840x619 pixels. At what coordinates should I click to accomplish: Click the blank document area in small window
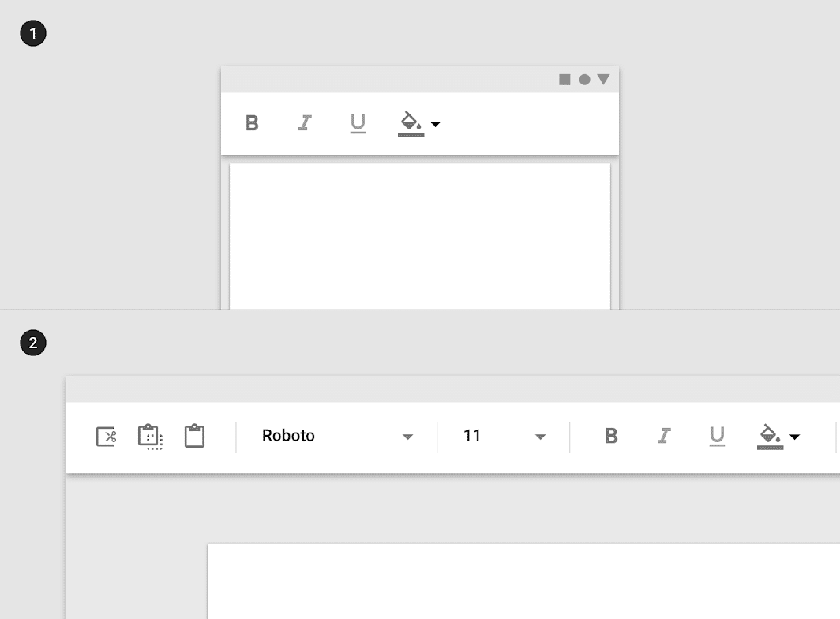(420, 236)
